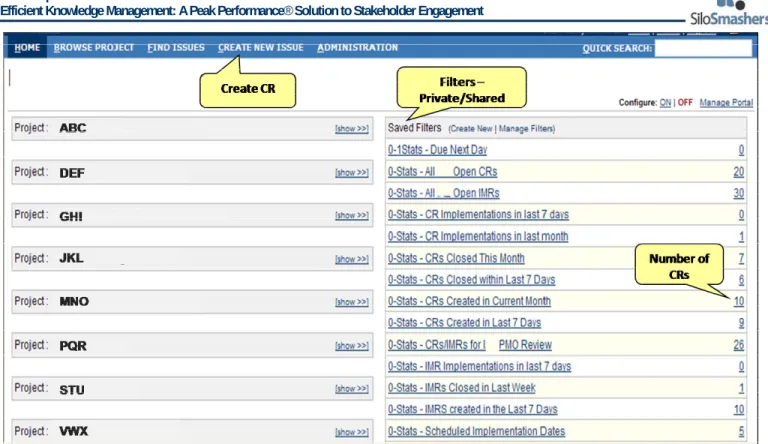The height and width of the screenshot is (444, 768).
Task: Expand Project GHI with show link
Action: pos(352,215)
